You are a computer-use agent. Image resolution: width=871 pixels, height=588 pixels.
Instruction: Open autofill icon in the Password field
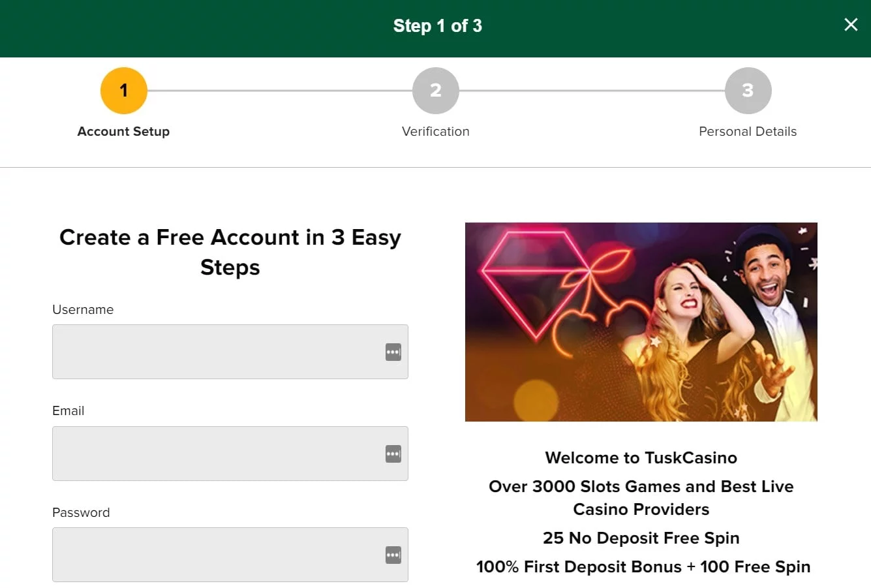(x=393, y=555)
